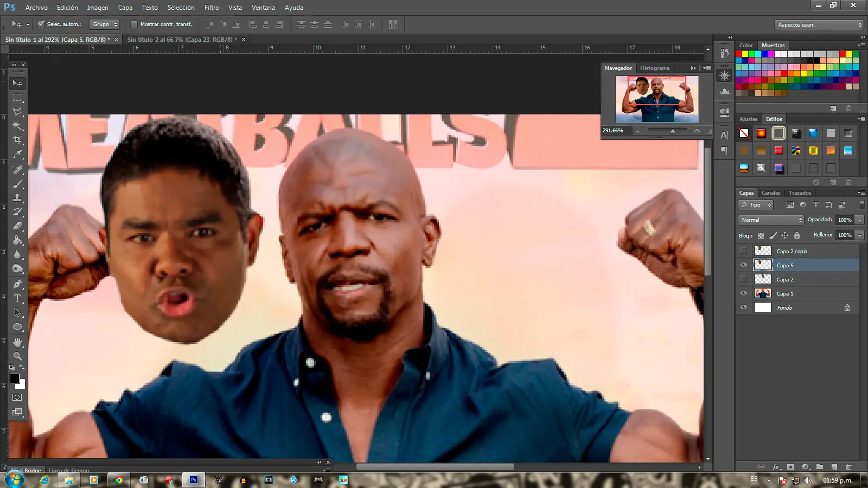Viewport: 868px width, 488px height.
Task: Select the Magic Wand tool
Action: coord(17,126)
